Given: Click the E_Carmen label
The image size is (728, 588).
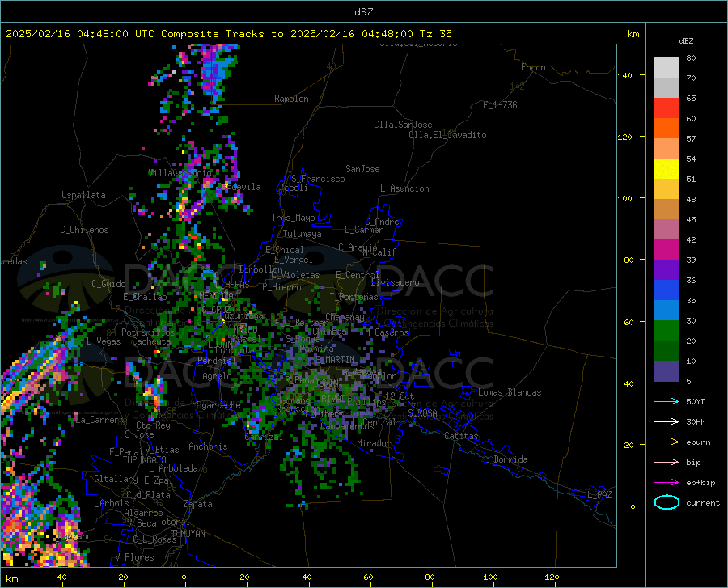Looking at the screenshot, I should pyautogui.click(x=364, y=229).
